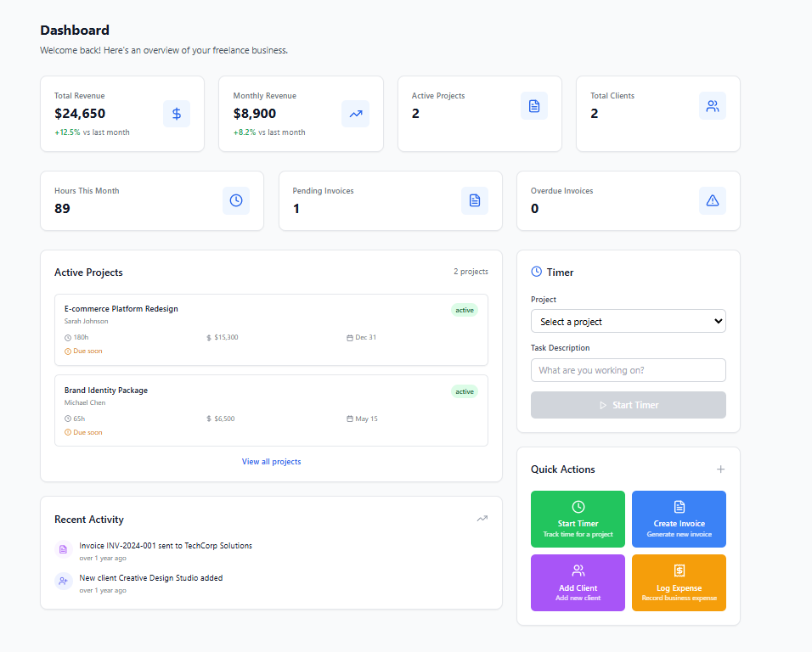Click the plus icon beside Quick Actions
The height and width of the screenshot is (652, 812).
pos(720,469)
